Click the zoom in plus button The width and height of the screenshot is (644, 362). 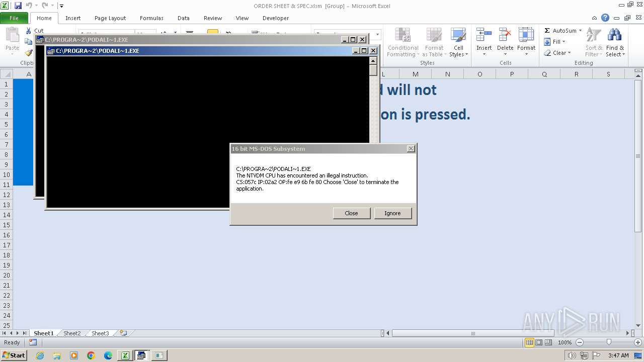point(638,342)
